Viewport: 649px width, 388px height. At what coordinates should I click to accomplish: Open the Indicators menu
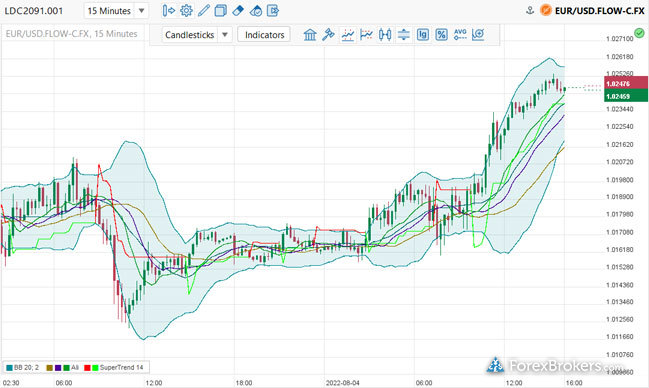pyautogui.click(x=264, y=35)
